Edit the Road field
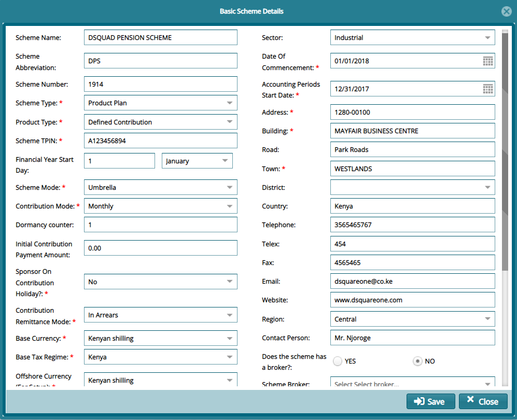Screen dimensions: 517x420 (412, 149)
